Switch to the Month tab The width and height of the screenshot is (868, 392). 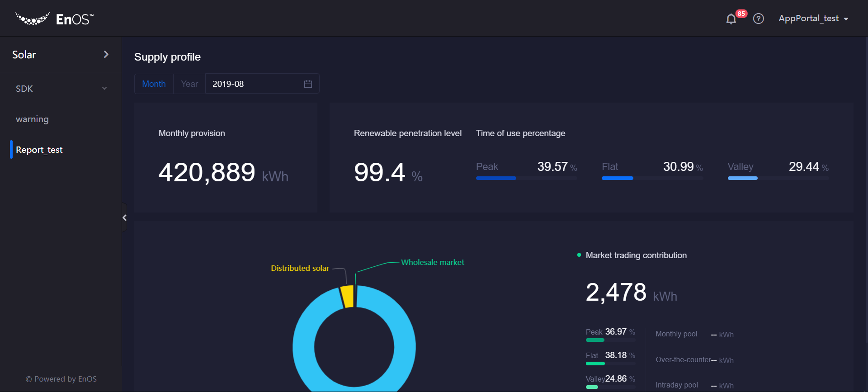(x=154, y=84)
